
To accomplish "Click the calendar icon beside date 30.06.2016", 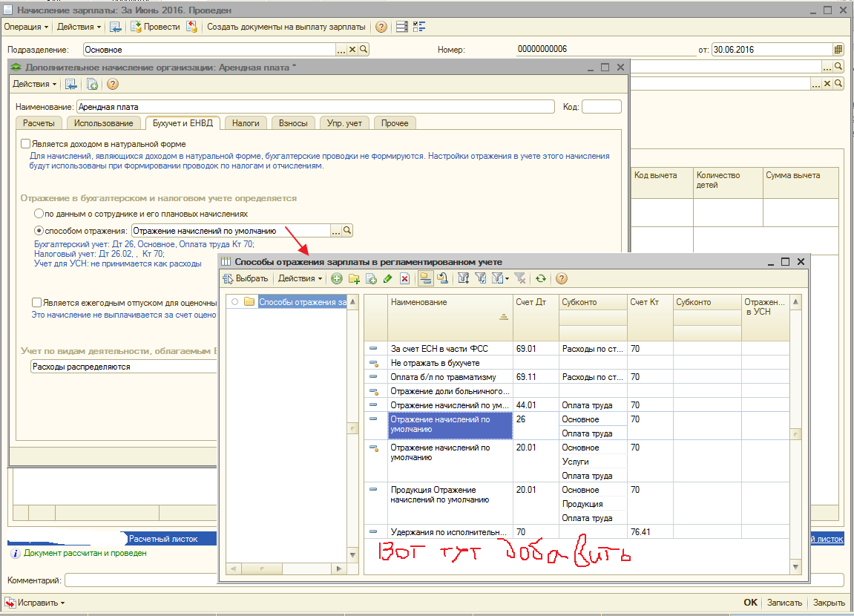I will tap(838, 50).
